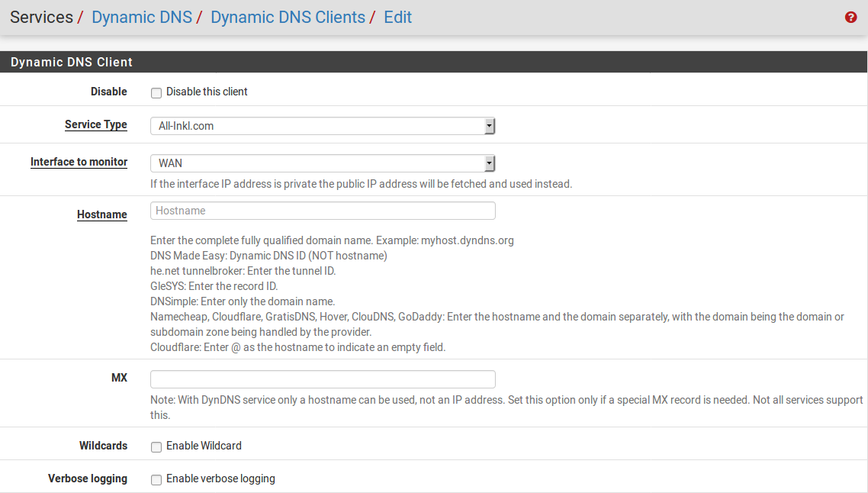The height and width of the screenshot is (493, 868).
Task: Open the red help question mark icon
Action: click(x=851, y=18)
